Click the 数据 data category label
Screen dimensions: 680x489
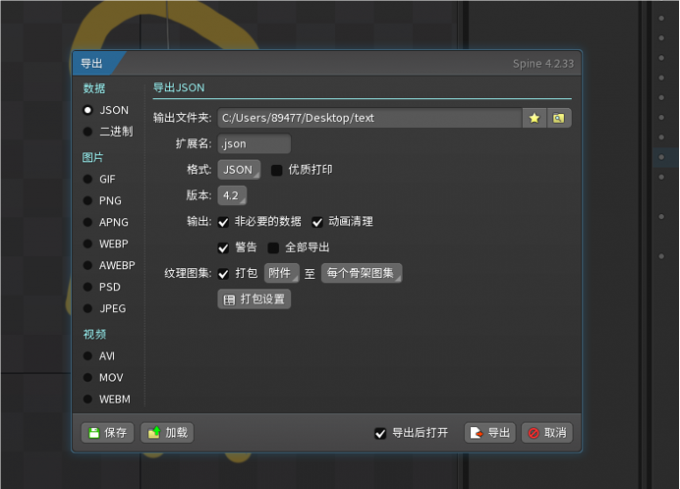[x=94, y=88]
